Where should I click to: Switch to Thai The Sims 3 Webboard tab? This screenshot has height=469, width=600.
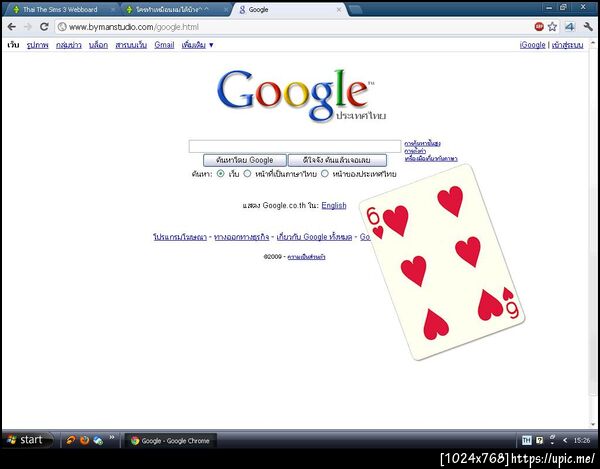click(x=60, y=10)
